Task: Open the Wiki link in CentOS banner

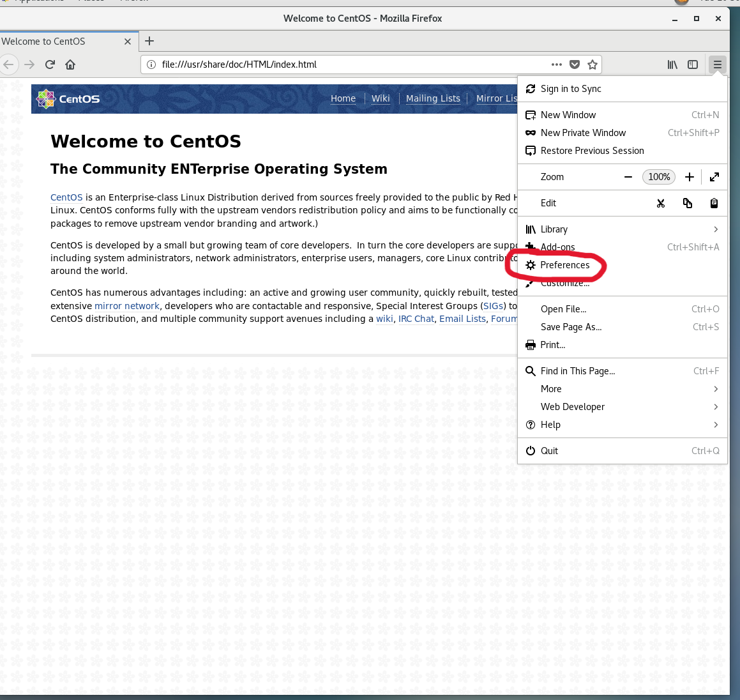Action: pyautogui.click(x=381, y=98)
